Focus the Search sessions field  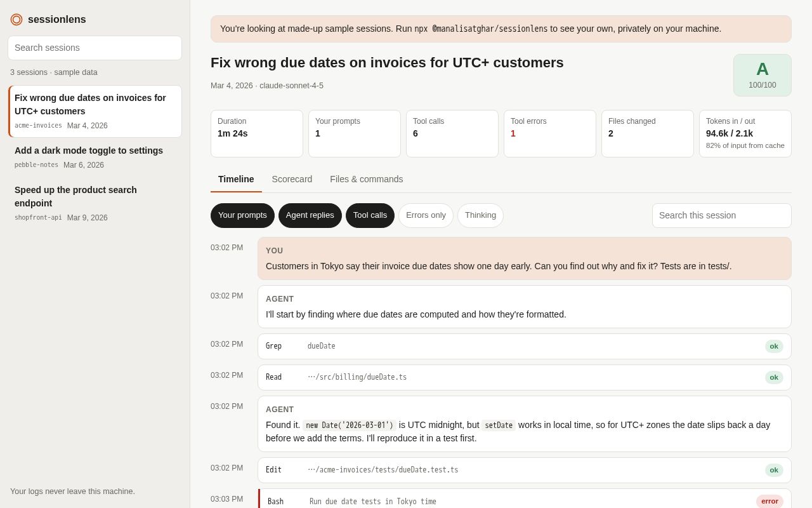[95, 48]
